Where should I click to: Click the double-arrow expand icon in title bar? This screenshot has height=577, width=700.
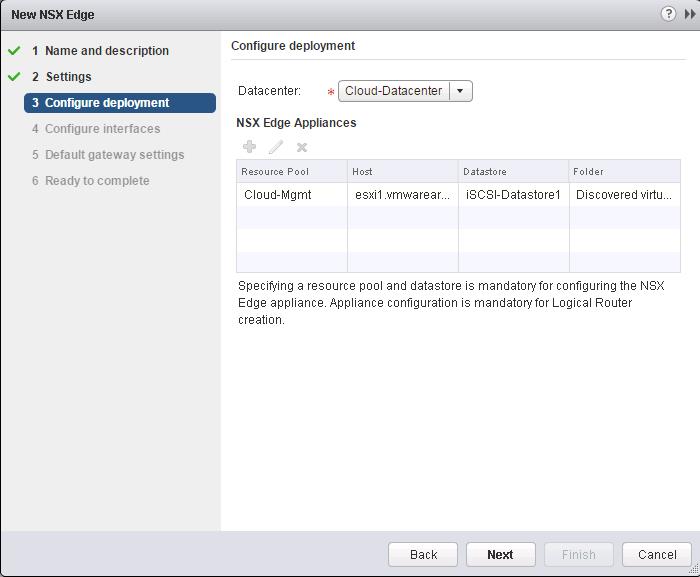(x=689, y=14)
